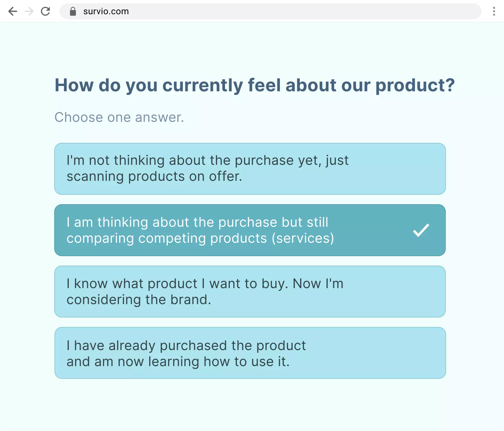Click the "How do you currently feel" heading
Image resolution: width=504 pixels, height=431 pixels.
(254, 85)
